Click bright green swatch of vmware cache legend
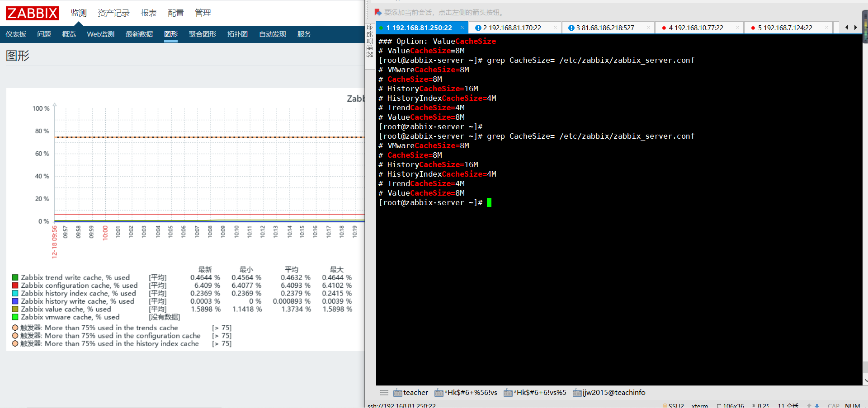This screenshot has height=408, width=868. click(15, 317)
